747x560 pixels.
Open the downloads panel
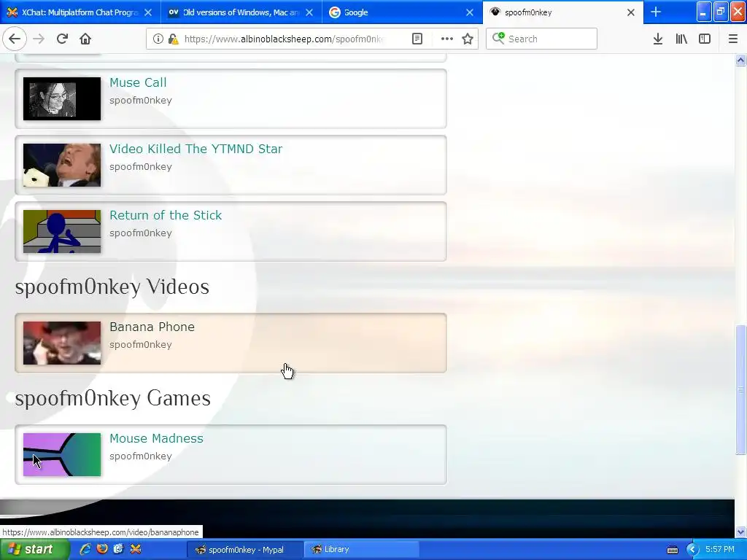(x=657, y=39)
